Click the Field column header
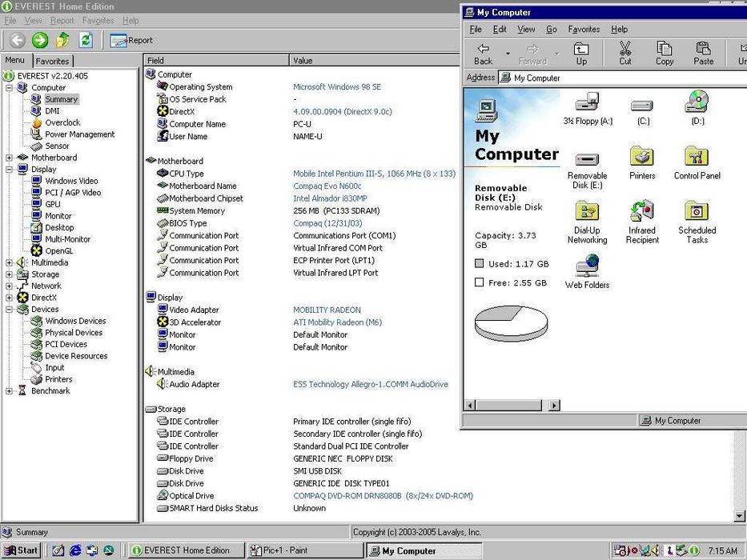This screenshot has height=560, width=747. [x=216, y=61]
